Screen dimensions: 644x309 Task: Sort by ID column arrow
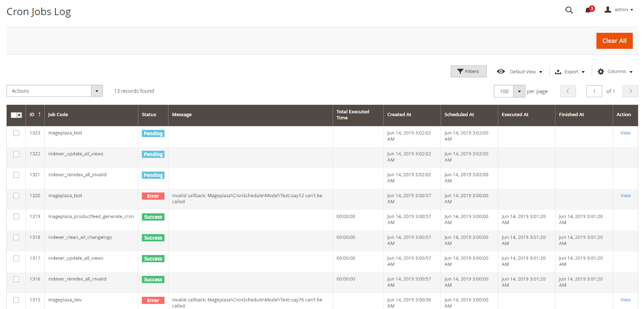(x=39, y=115)
